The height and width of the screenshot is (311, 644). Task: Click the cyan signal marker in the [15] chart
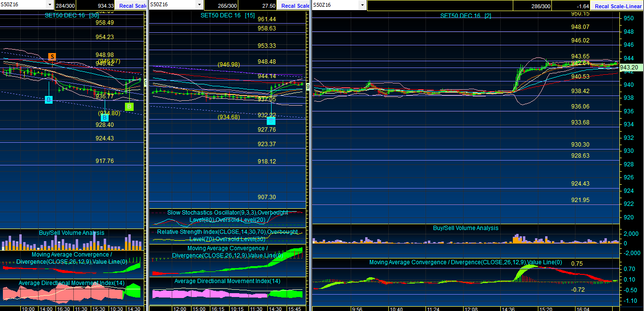coord(271,121)
